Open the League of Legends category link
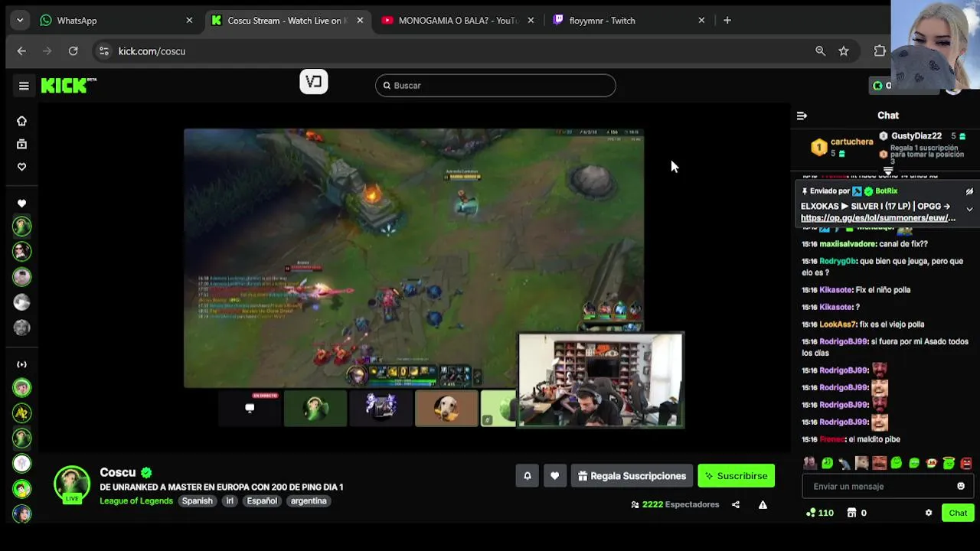The width and height of the screenshot is (980, 551). [136, 501]
